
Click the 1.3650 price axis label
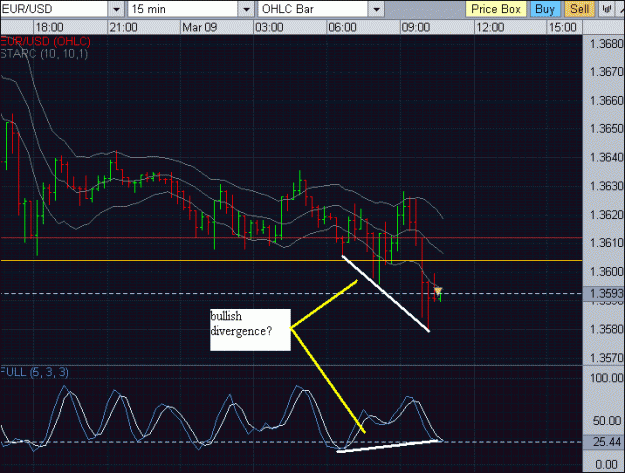(606, 129)
